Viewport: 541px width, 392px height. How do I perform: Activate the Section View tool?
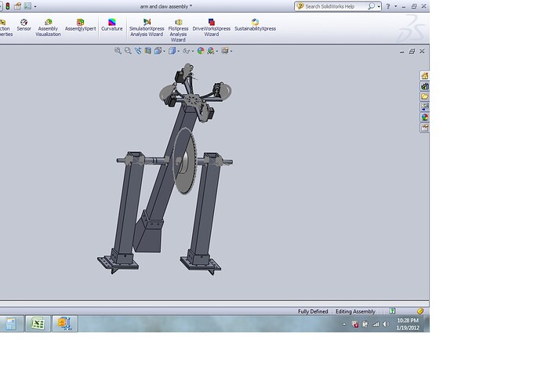coord(147,51)
